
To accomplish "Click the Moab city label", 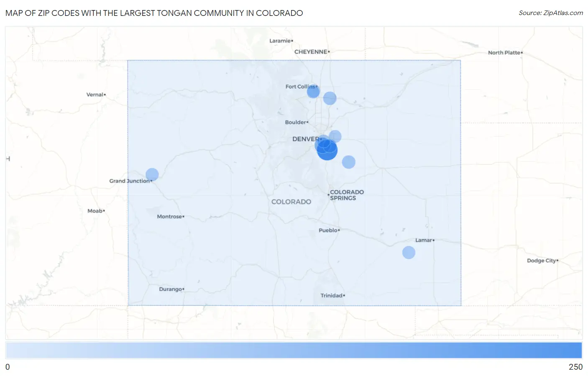I will pos(95,211).
